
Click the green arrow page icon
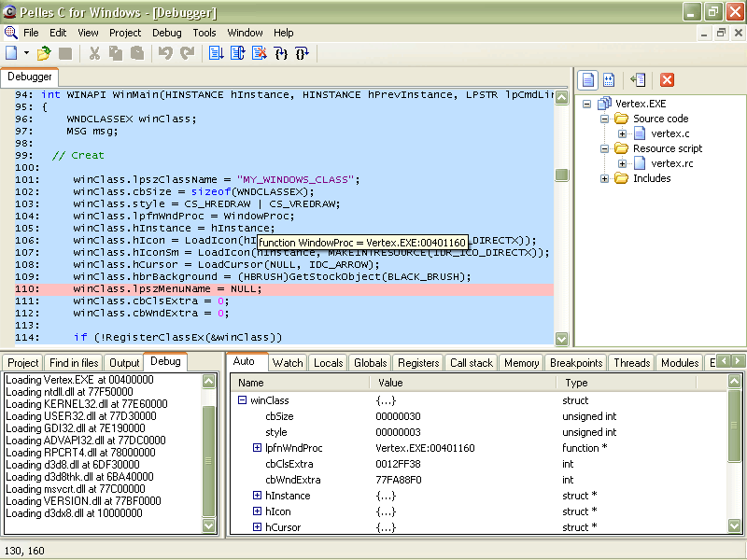pos(638,80)
